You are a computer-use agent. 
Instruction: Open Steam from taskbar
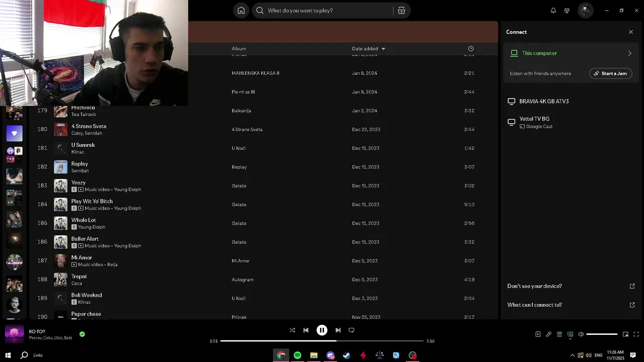pos(347,355)
